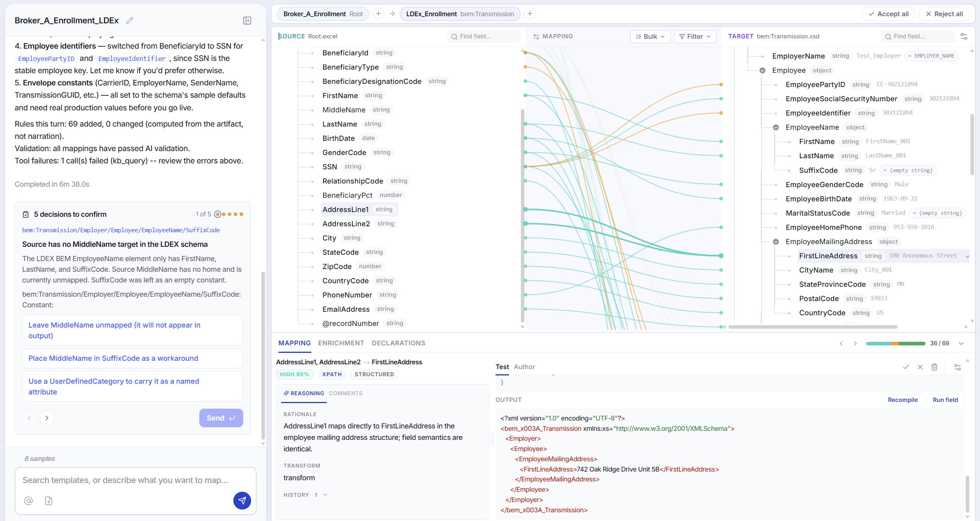
Task: Insert mention with @ icon
Action: (x=28, y=501)
